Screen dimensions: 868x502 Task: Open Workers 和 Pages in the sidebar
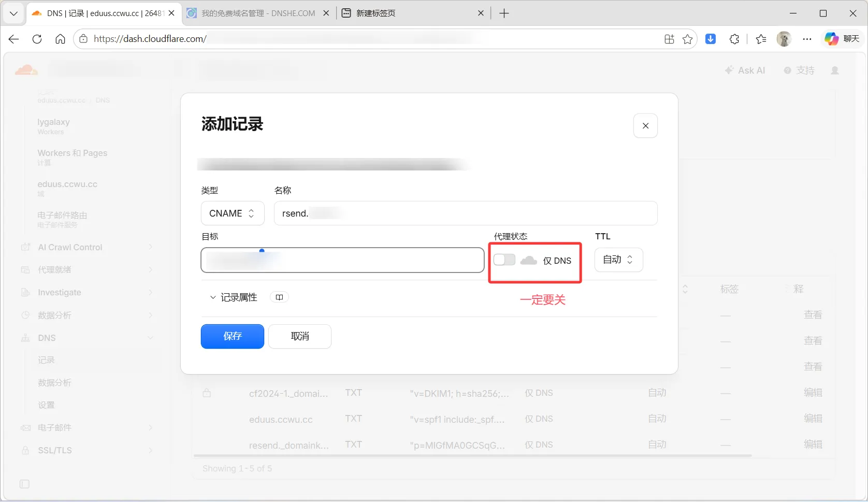pos(73,157)
